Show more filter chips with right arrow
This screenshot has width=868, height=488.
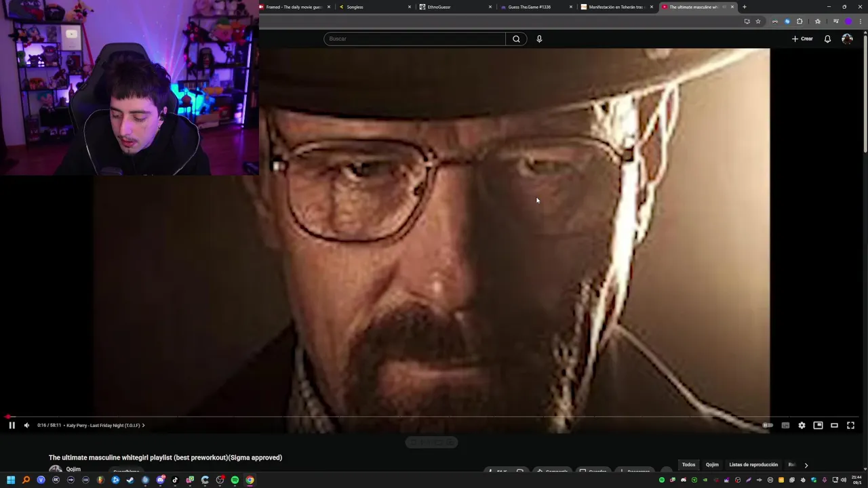806,465
